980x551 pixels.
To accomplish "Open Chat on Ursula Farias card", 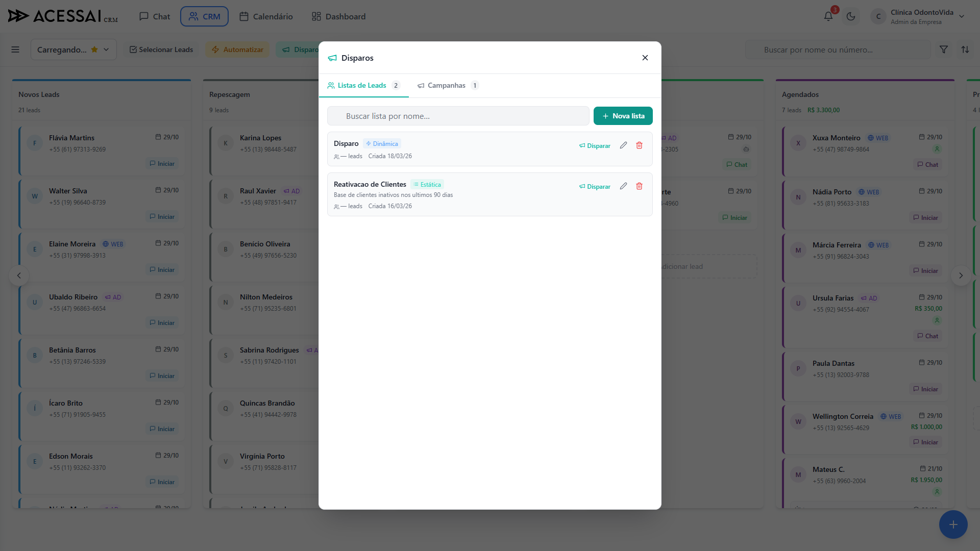I will [x=927, y=336].
